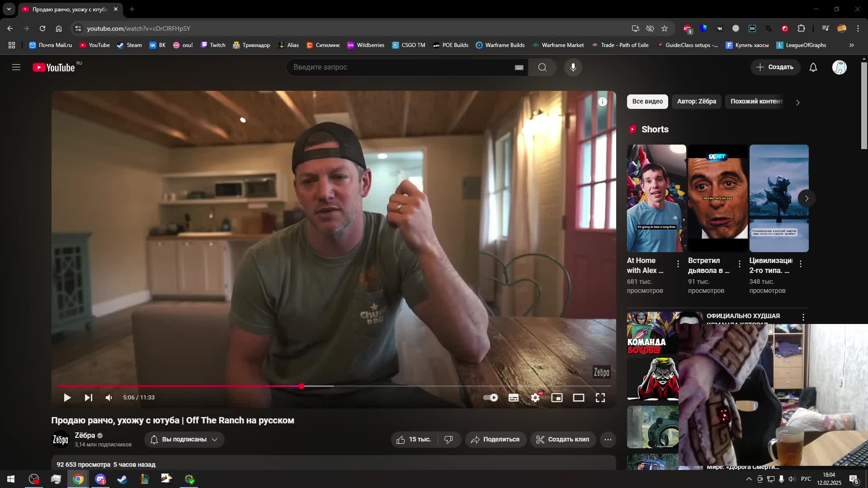868x488 pixels.
Task: Open Chrome tab search dropdown
Action: coord(9,9)
